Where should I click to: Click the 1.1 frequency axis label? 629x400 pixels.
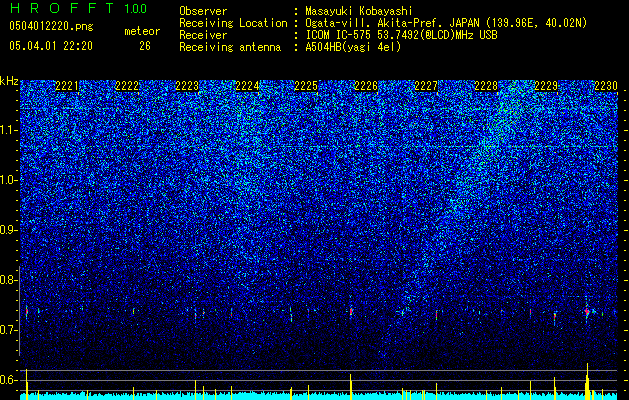click(9, 130)
